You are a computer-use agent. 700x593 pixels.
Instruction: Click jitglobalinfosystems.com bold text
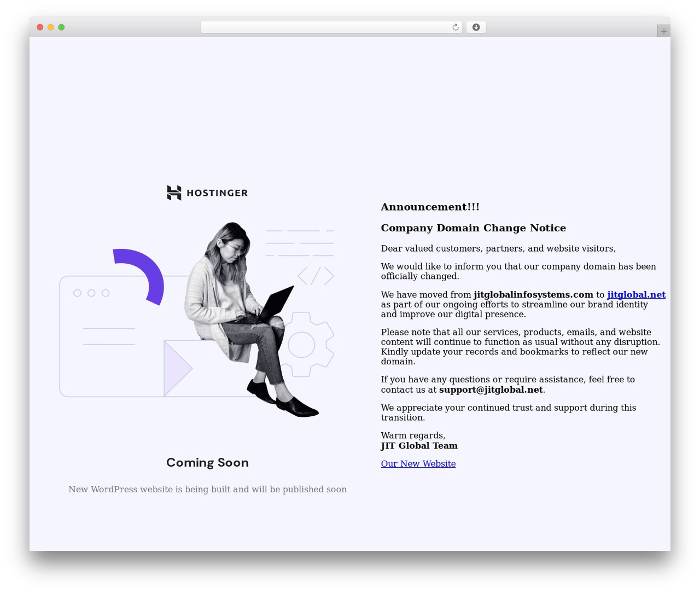[x=533, y=295]
